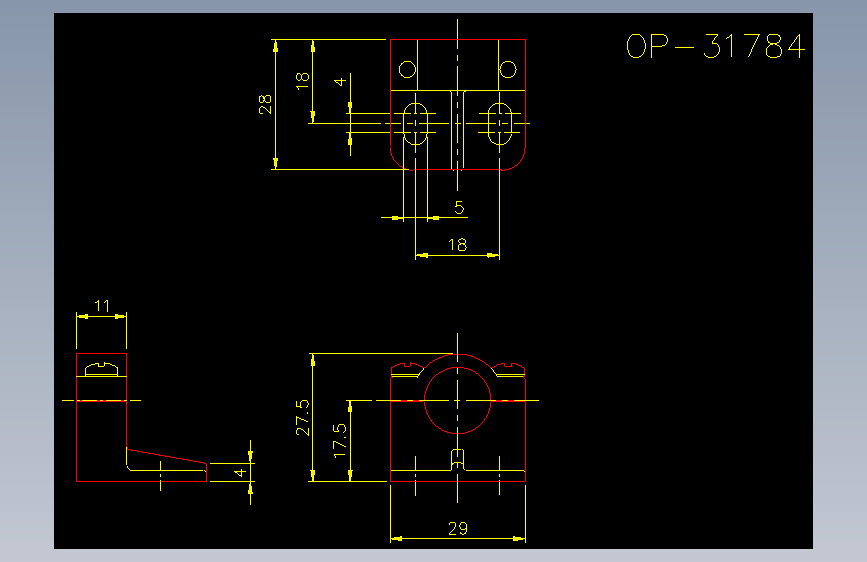Screen dimensions: 867x562
Task: Click the 27.5 height dimension text
Action: pyautogui.click(x=302, y=418)
